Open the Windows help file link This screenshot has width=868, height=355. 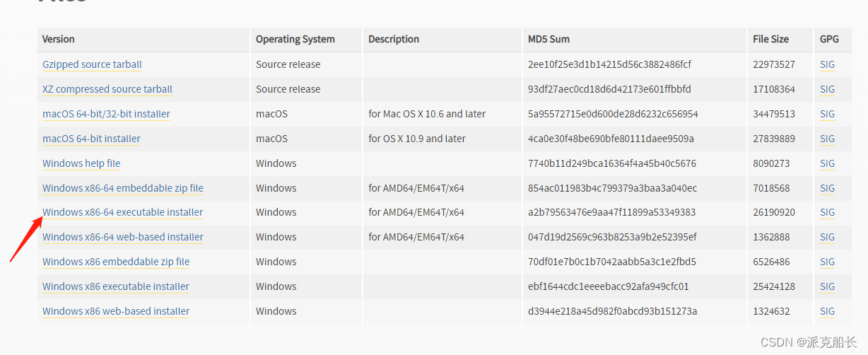pos(81,163)
